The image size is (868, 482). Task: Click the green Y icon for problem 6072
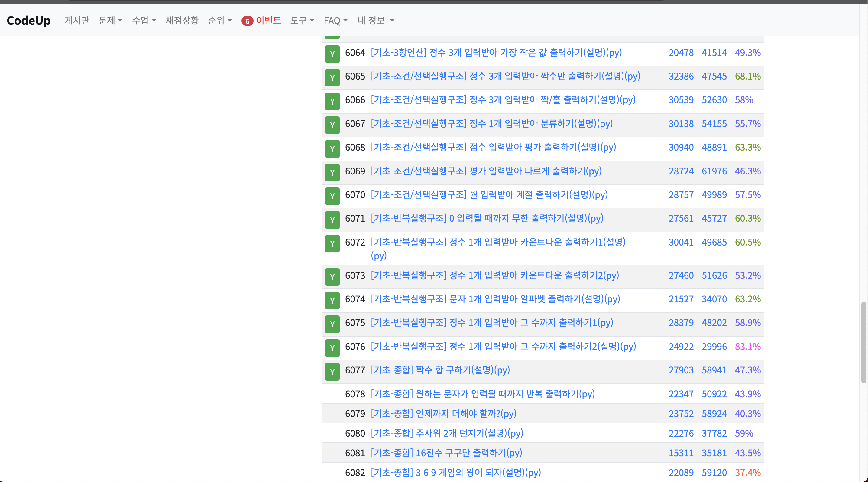tap(332, 244)
